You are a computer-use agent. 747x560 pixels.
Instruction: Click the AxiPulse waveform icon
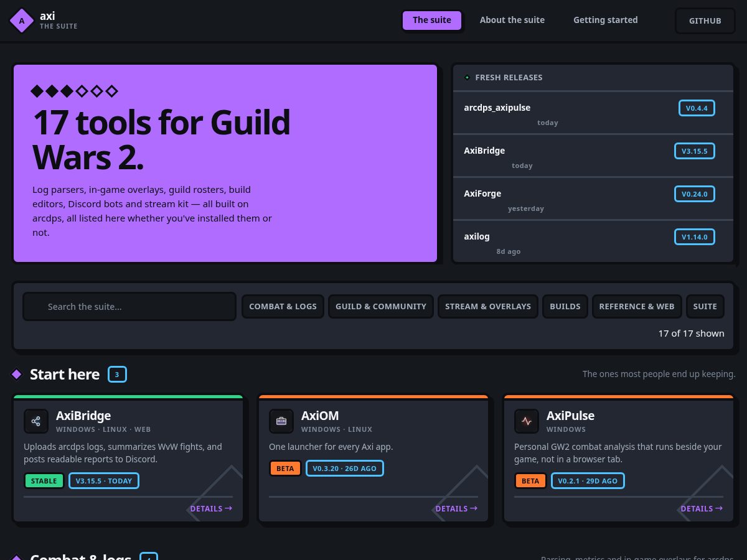[527, 421]
